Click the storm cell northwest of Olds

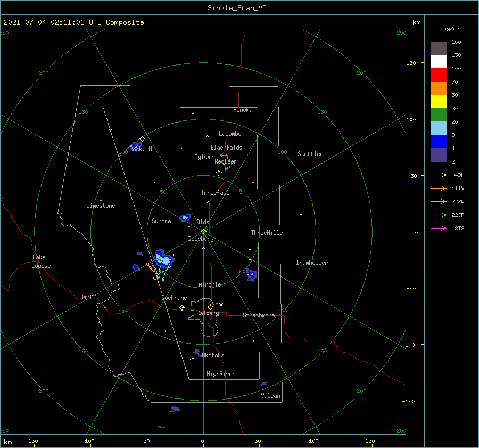tap(185, 217)
